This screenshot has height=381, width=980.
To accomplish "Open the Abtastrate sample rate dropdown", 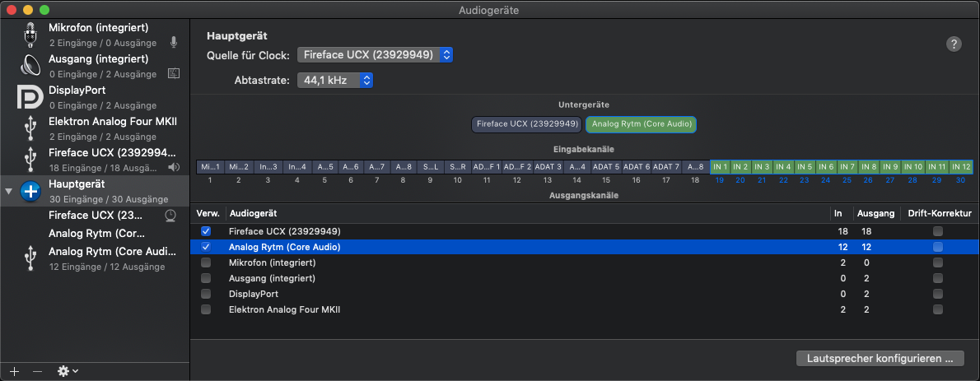I will [335, 81].
